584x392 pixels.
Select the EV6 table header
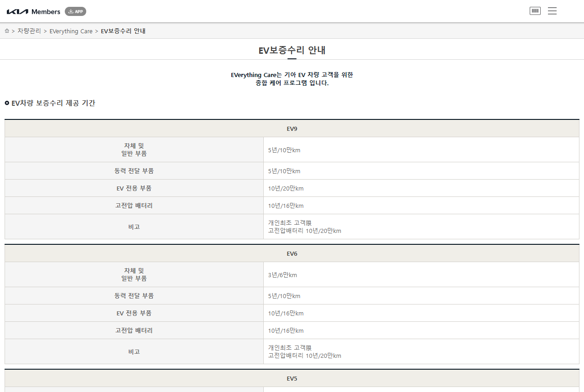click(292, 253)
